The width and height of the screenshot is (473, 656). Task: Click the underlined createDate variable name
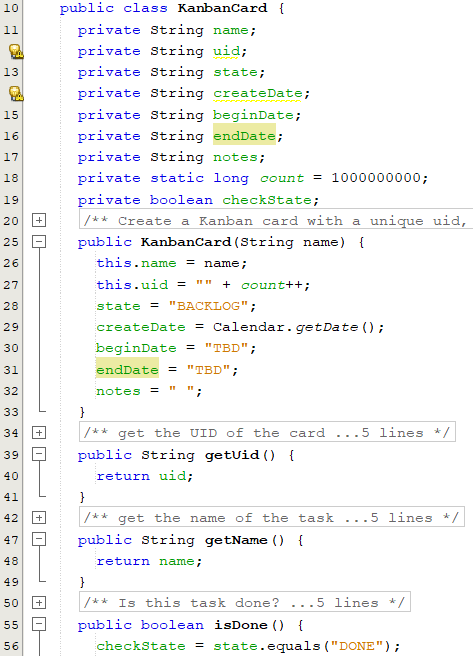[257, 93]
